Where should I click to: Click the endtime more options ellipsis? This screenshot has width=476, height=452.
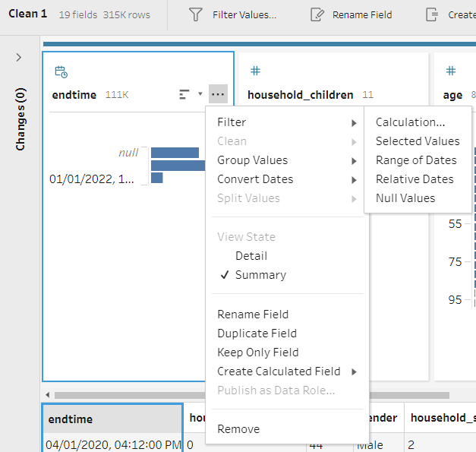218,95
